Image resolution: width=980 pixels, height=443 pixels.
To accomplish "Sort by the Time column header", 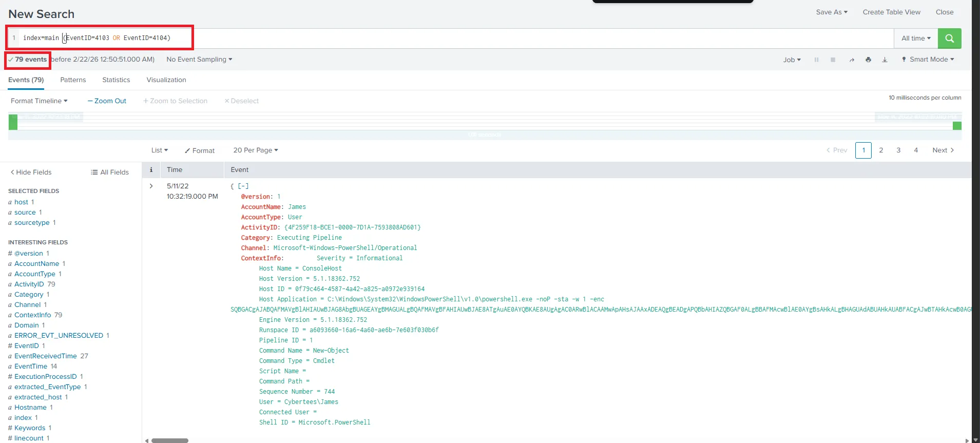I will pos(175,169).
